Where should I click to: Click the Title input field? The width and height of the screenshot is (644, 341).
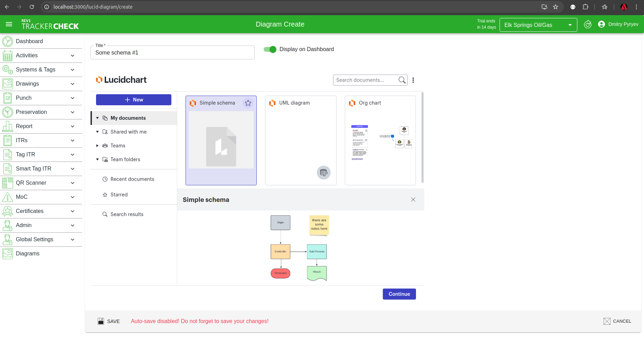(172, 52)
